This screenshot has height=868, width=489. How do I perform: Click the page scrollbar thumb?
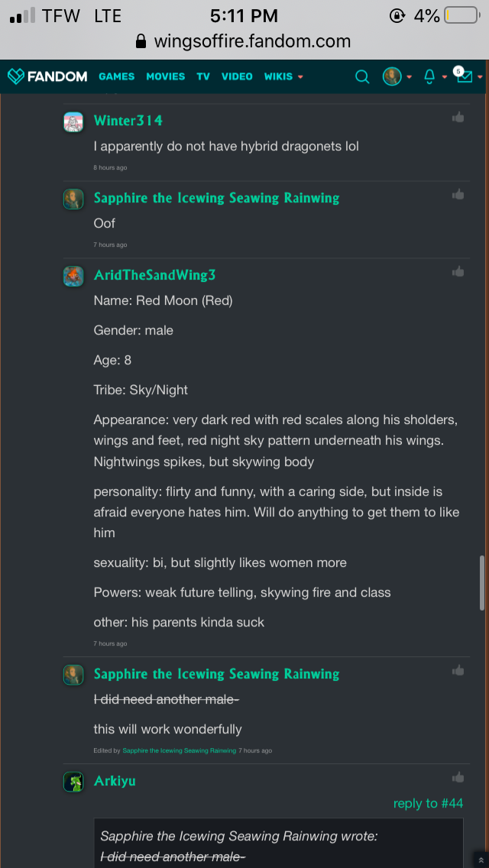(x=481, y=582)
